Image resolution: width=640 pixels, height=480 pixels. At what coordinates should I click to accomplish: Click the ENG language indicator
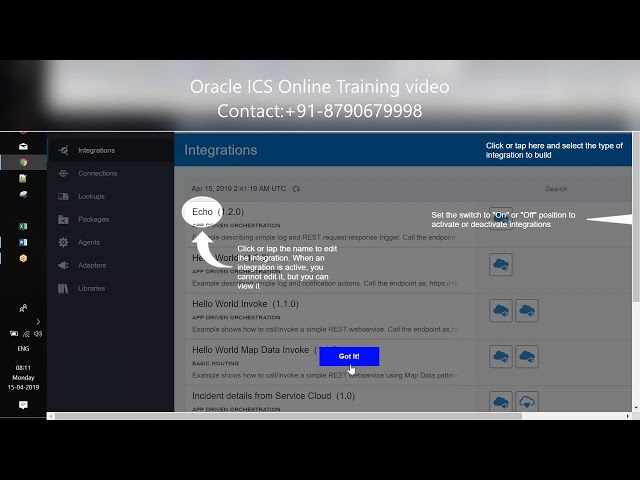pyautogui.click(x=23, y=349)
